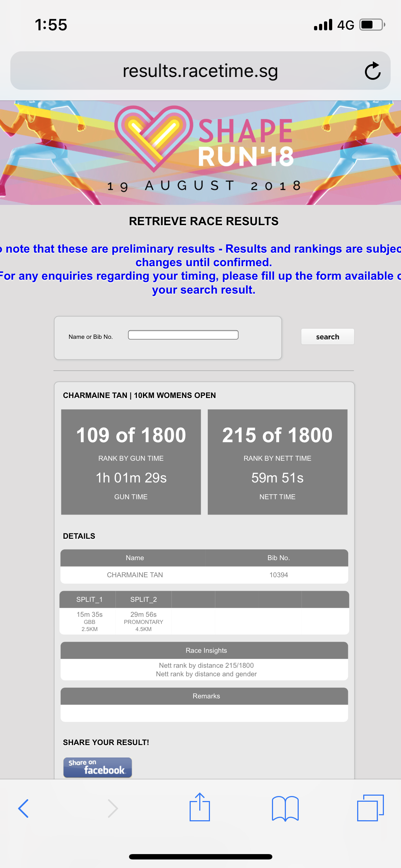Tap the Race Insights header
This screenshot has height=868, width=401.
(204, 650)
